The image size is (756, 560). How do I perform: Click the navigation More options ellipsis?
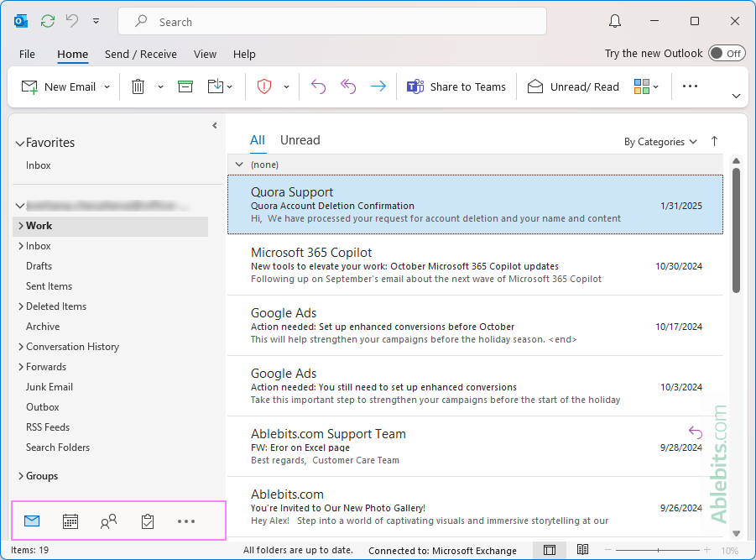[x=186, y=521]
